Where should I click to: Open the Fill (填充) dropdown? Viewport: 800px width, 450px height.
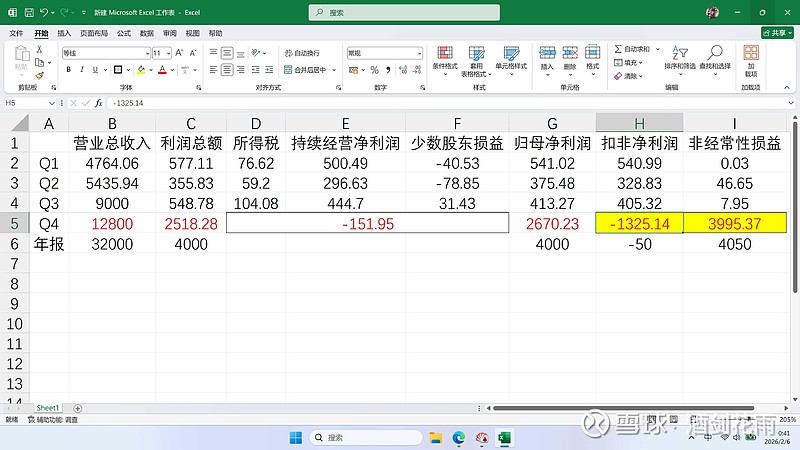point(628,62)
